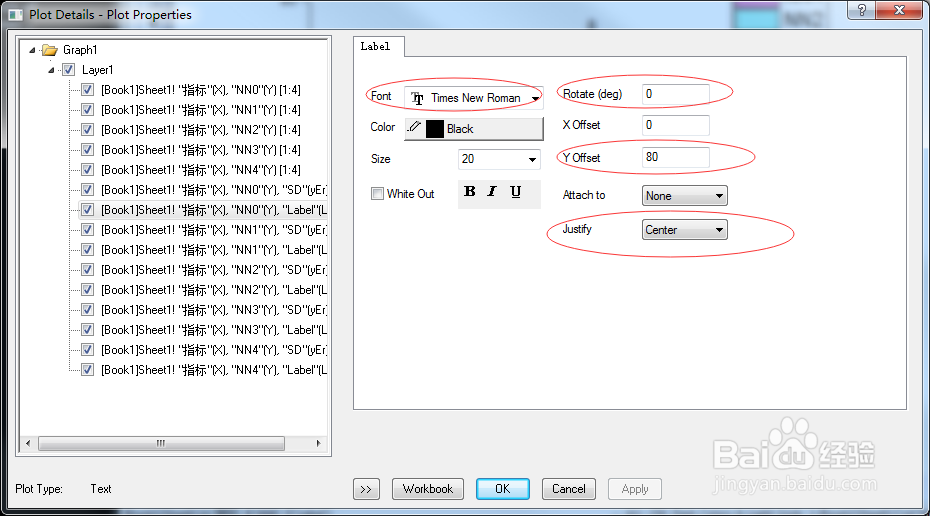Click the double-arrow collapse panel button
The height and width of the screenshot is (516, 930).
click(x=365, y=489)
